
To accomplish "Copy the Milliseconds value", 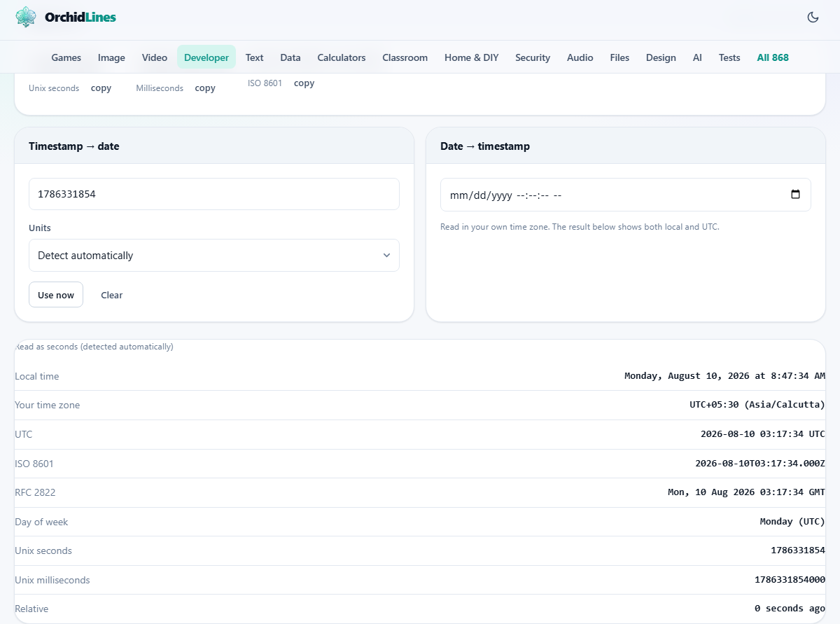I will [205, 88].
